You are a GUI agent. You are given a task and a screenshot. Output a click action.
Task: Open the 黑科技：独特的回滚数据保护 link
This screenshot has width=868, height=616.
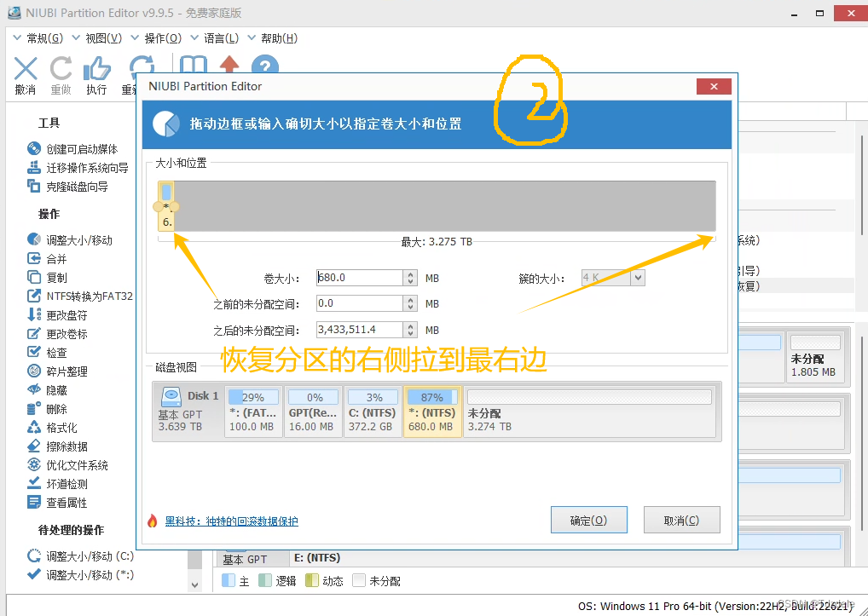tap(231, 521)
